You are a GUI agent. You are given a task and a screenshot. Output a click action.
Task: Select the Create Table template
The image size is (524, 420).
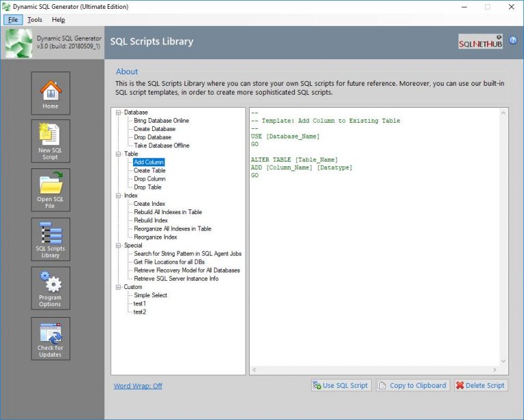(x=149, y=170)
